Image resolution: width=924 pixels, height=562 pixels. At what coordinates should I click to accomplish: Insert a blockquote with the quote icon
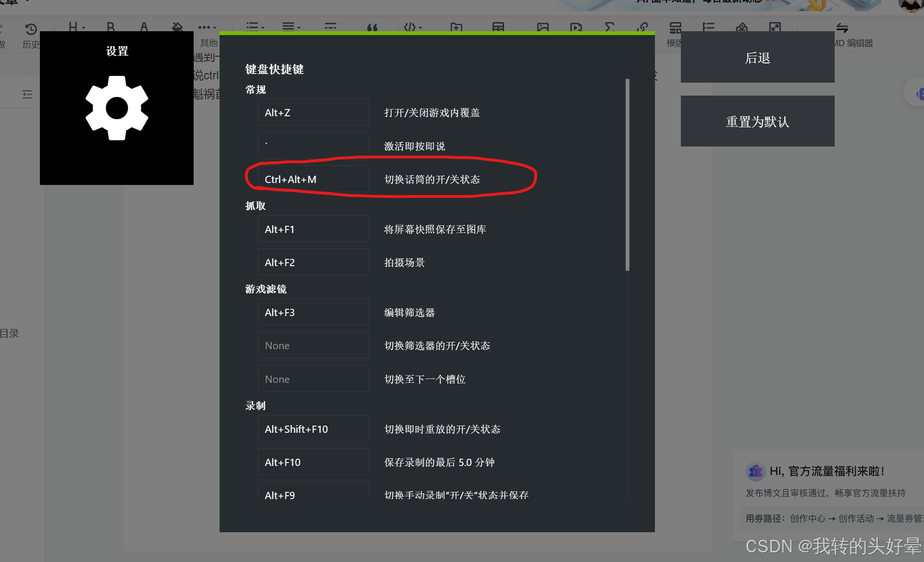[372, 27]
